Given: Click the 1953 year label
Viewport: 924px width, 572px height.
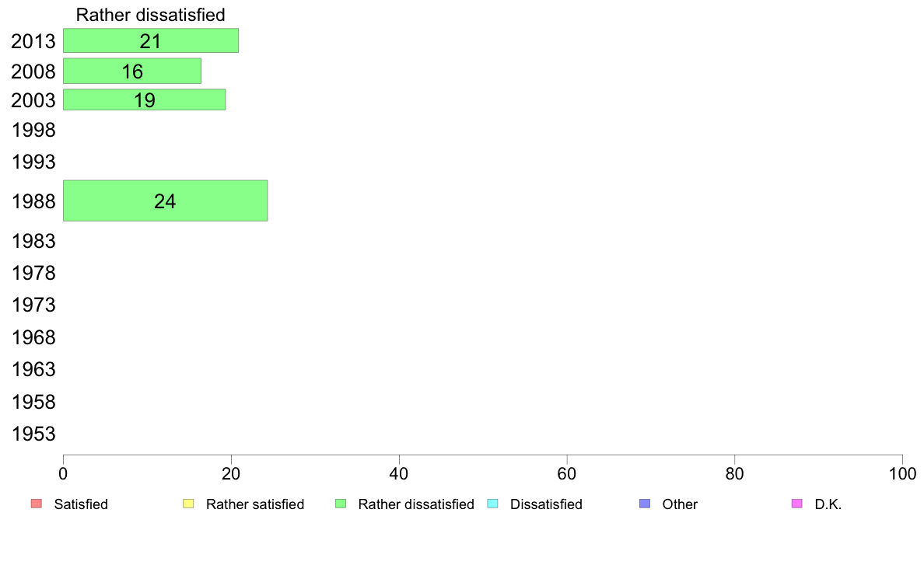Looking at the screenshot, I should (33, 434).
